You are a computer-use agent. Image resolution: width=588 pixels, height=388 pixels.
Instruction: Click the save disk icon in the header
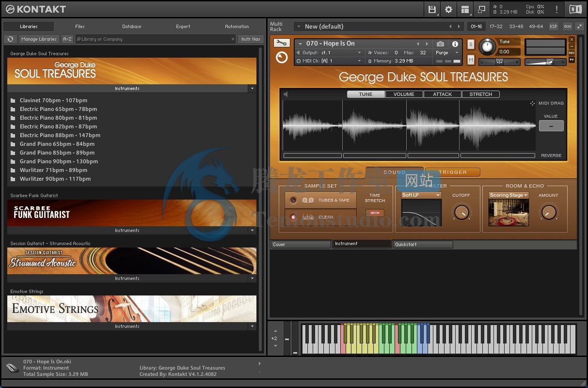431,9
